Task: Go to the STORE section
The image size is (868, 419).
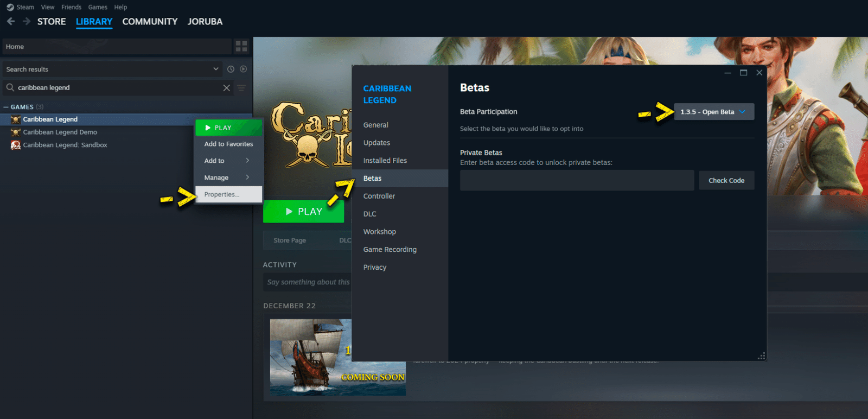Action: 52,22
